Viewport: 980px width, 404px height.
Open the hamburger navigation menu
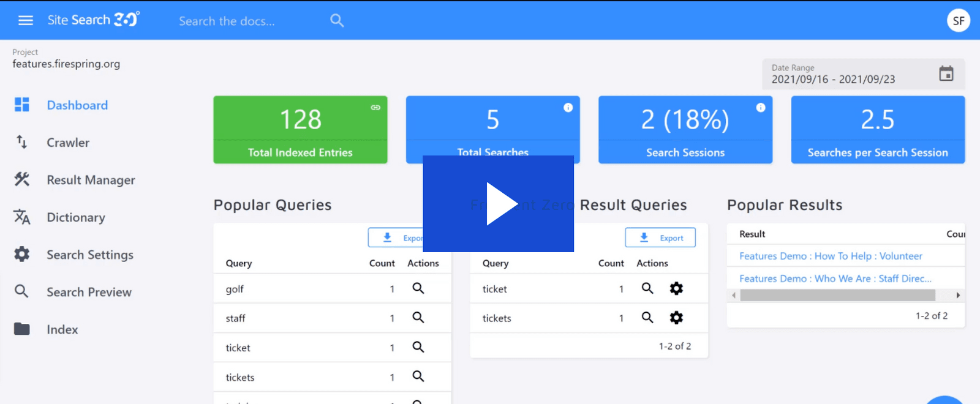point(26,20)
